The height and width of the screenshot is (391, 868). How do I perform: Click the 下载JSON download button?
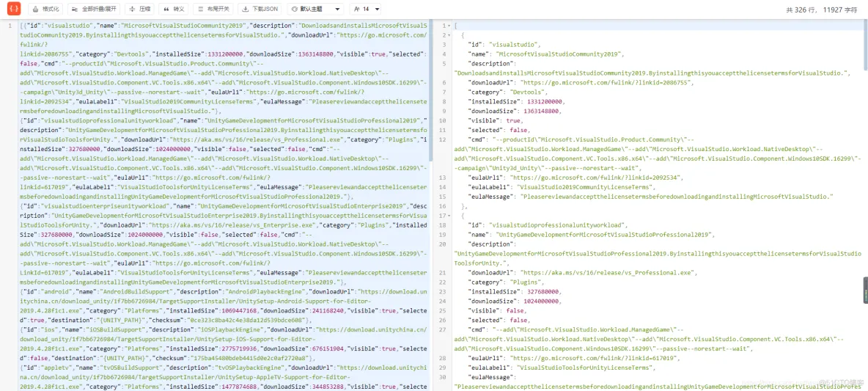[x=260, y=10]
